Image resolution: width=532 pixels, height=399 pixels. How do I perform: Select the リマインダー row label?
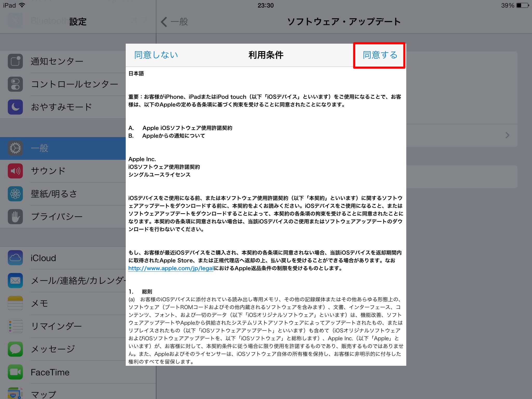[56, 326]
